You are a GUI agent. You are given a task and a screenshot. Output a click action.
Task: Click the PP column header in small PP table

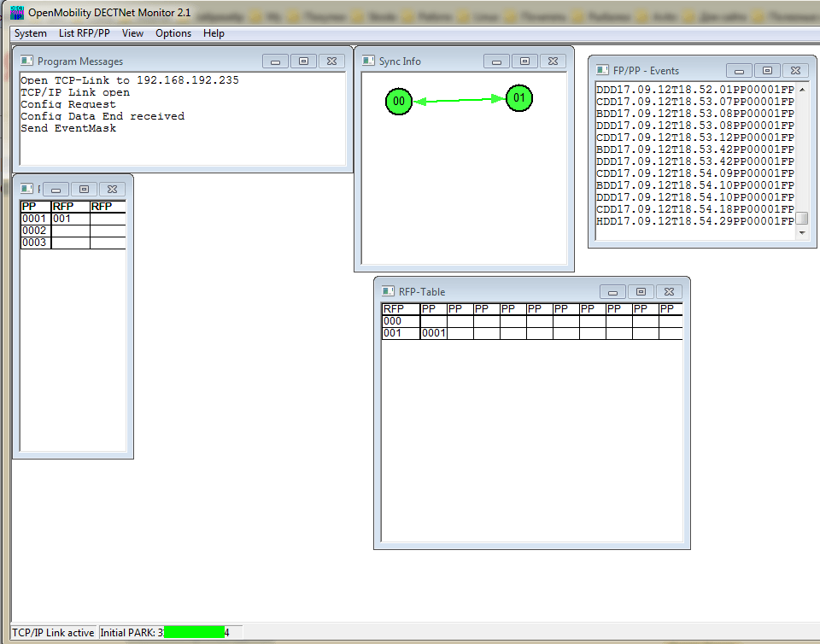pos(36,207)
